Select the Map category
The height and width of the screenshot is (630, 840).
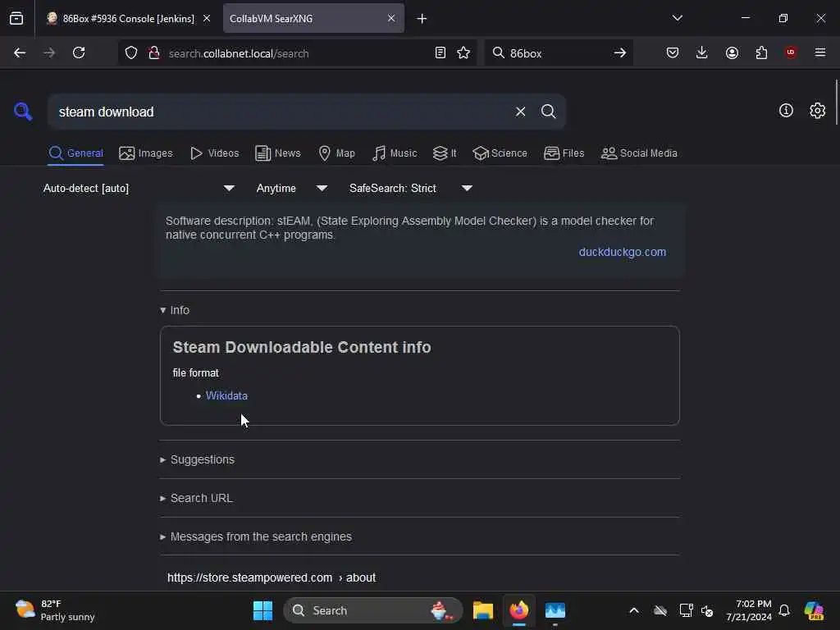click(x=336, y=153)
